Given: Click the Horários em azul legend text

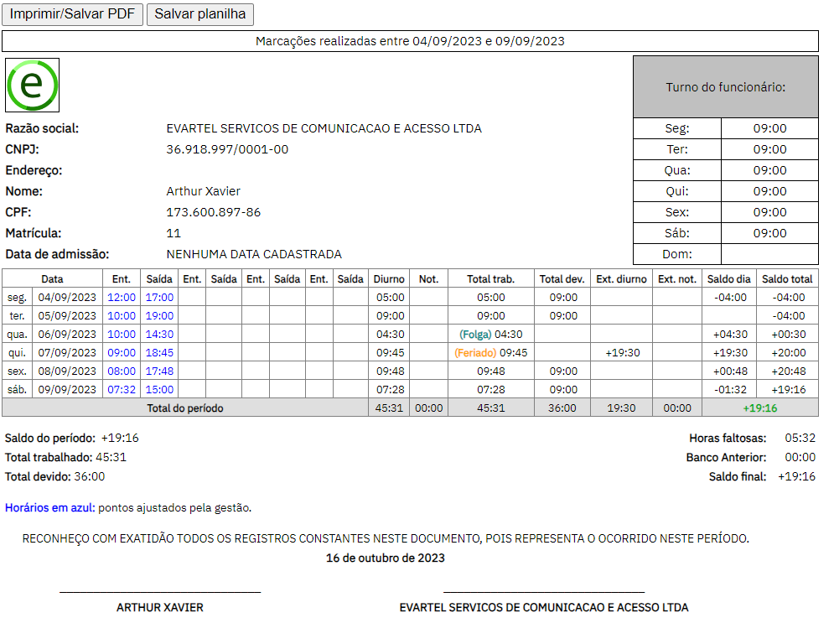Looking at the screenshot, I should [128, 508].
